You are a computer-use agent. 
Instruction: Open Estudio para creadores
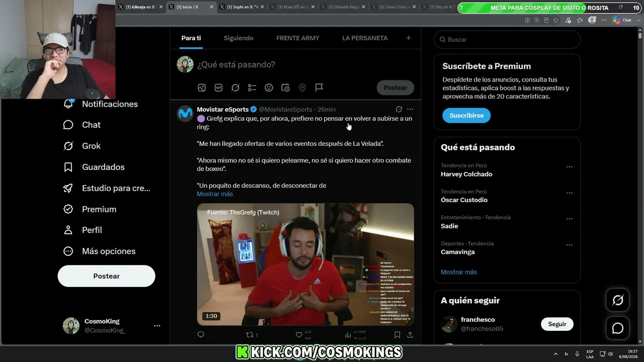coord(107,188)
